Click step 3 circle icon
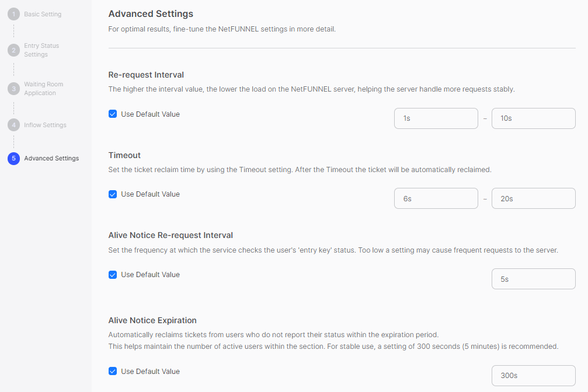 (13, 89)
